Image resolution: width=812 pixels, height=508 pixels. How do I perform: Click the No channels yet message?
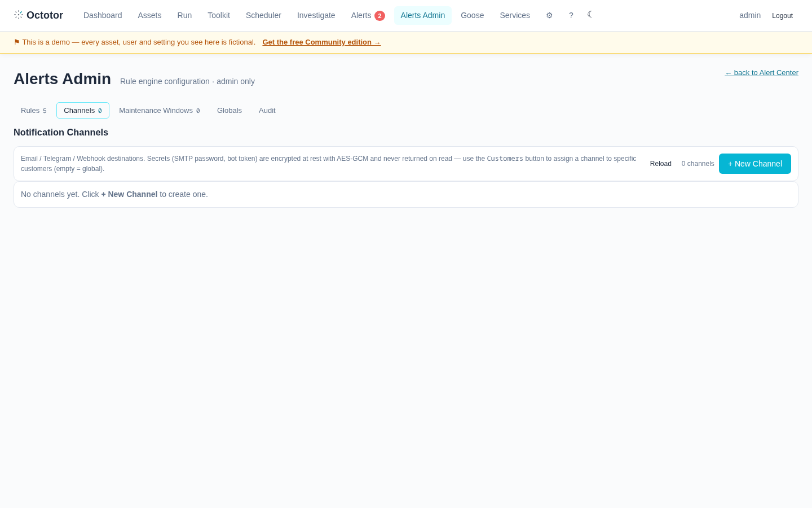[x=114, y=194]
